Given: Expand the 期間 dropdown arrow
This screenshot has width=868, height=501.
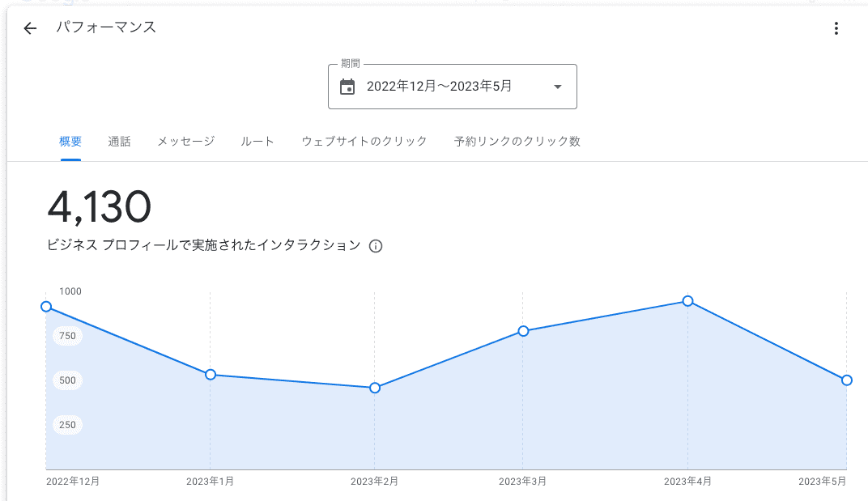Looking at the screenshot, I should (x=557, y=87).
